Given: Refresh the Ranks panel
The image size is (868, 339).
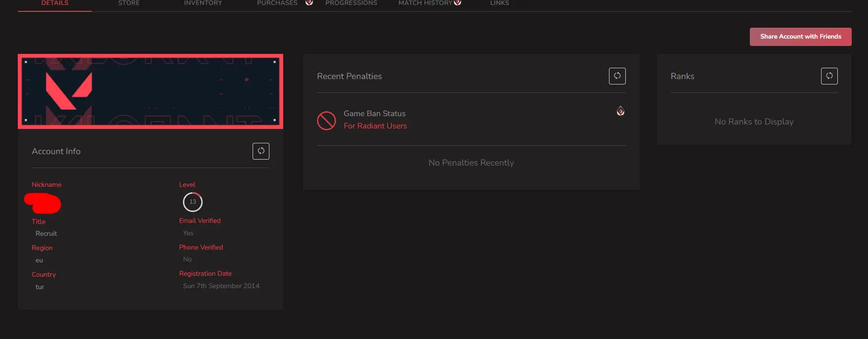Looking at the screenshot, I should click(829, 76).
